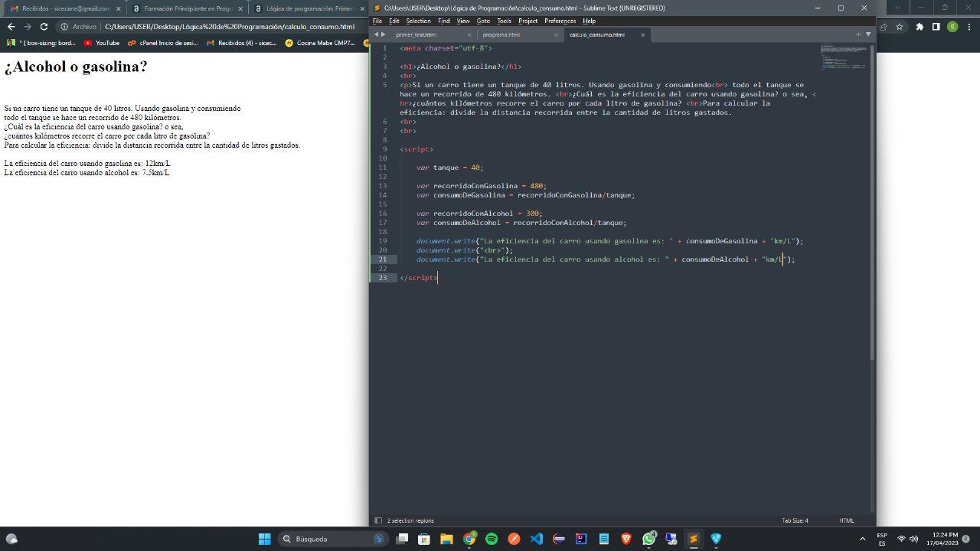This screenshot has height=551, width=980.
Task: Change the HTML syntax in status bar
Action: (846, 520)
